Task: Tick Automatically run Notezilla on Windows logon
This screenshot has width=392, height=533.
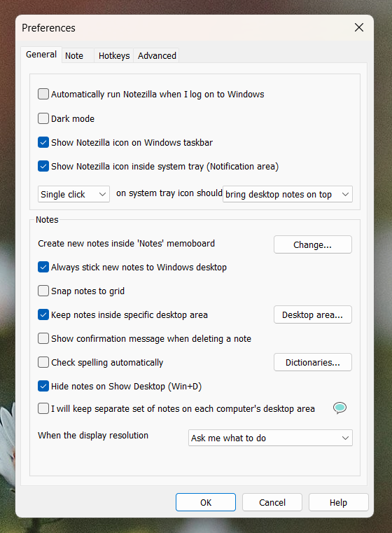Action: pos(43,94)
